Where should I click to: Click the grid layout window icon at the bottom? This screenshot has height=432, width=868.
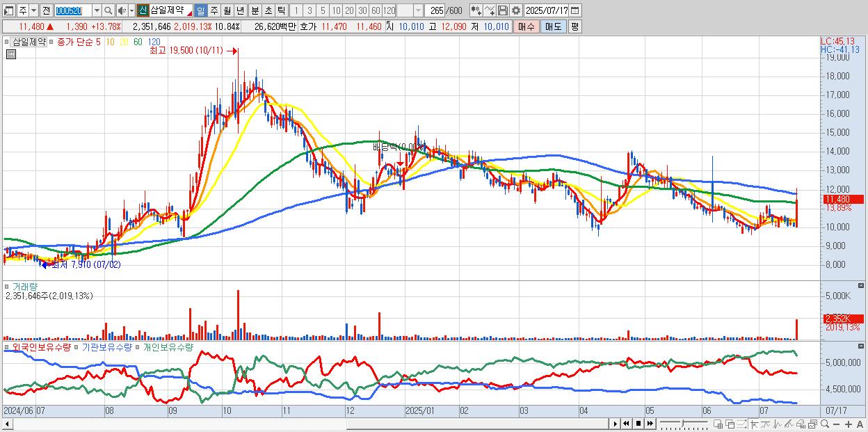pos(718,424)
